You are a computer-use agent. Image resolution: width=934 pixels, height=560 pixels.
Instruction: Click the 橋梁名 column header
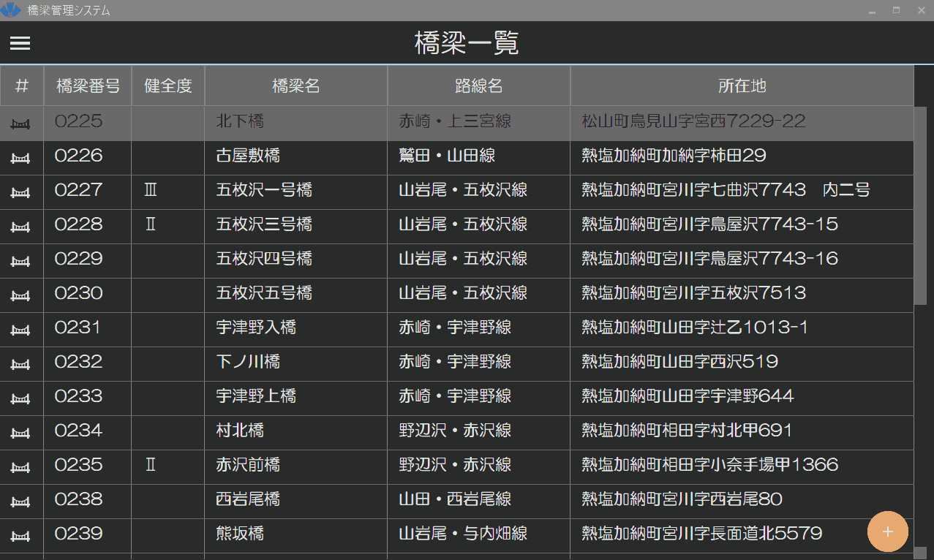pyautogui.click(x=296, y=86)
